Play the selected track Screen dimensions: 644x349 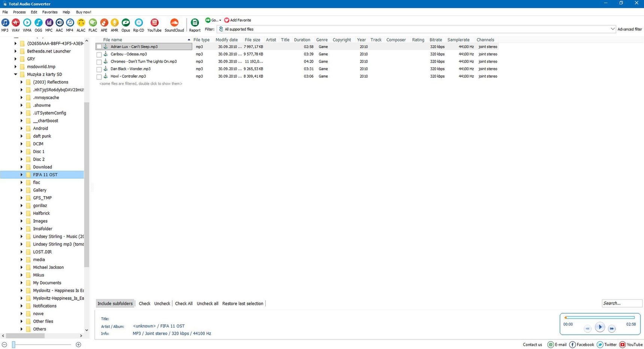click(x=600, y=327)
